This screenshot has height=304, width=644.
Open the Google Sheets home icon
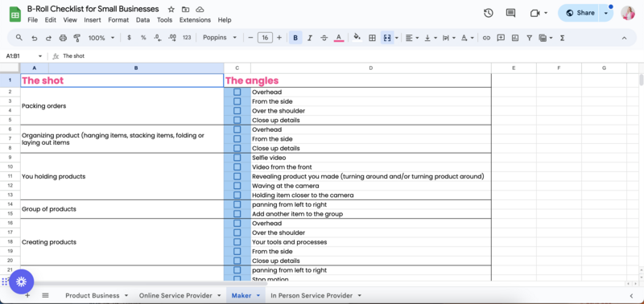pyautogui.click(x=15, y=14)
